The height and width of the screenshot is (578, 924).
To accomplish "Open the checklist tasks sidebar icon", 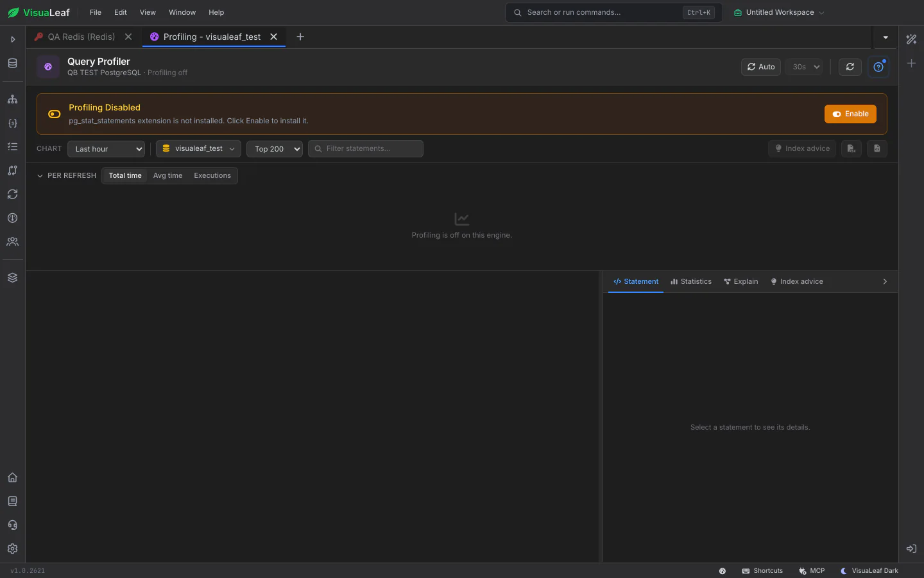I will pos(12,147).
